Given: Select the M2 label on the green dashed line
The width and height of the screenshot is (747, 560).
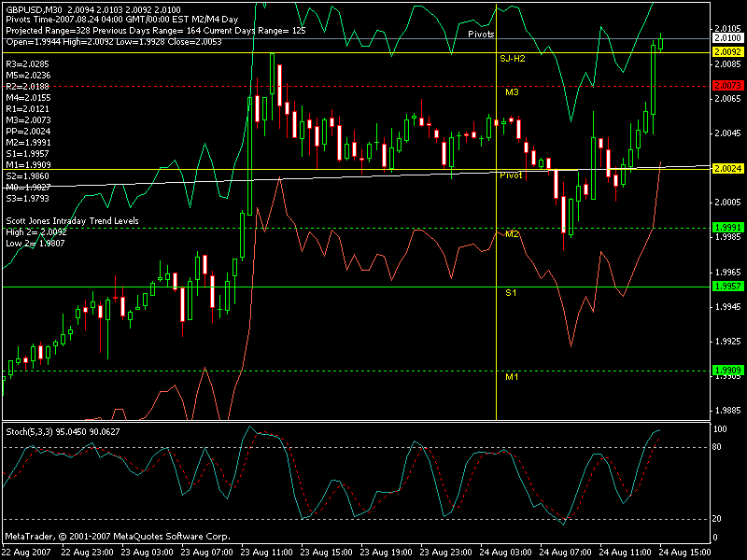Looking at the screenshot, I should point(512,233).
